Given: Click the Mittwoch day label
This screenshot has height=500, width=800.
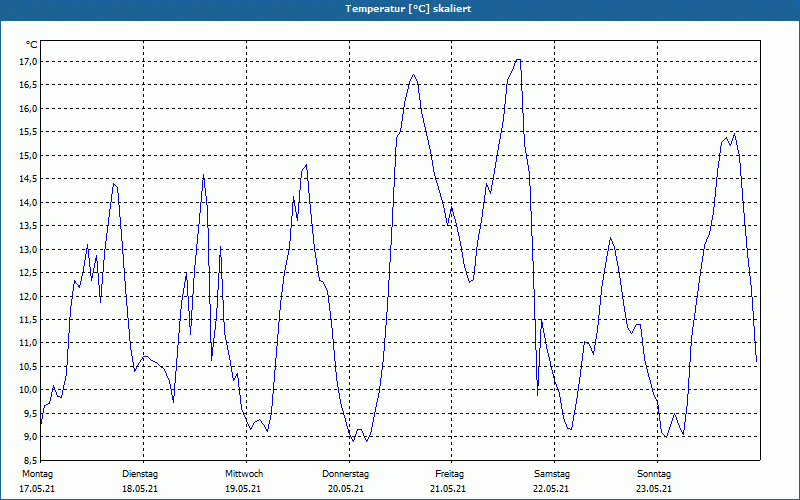Looking at the screenshot, I should (244, 474).
